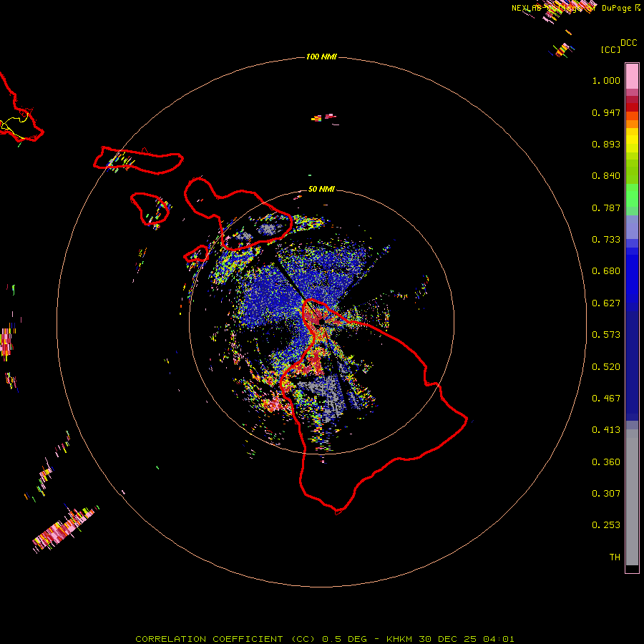Viewport: 644px width, 644px height.
Task: Click the large pink echo streak at bottom-left
Action: click(66, 529)
